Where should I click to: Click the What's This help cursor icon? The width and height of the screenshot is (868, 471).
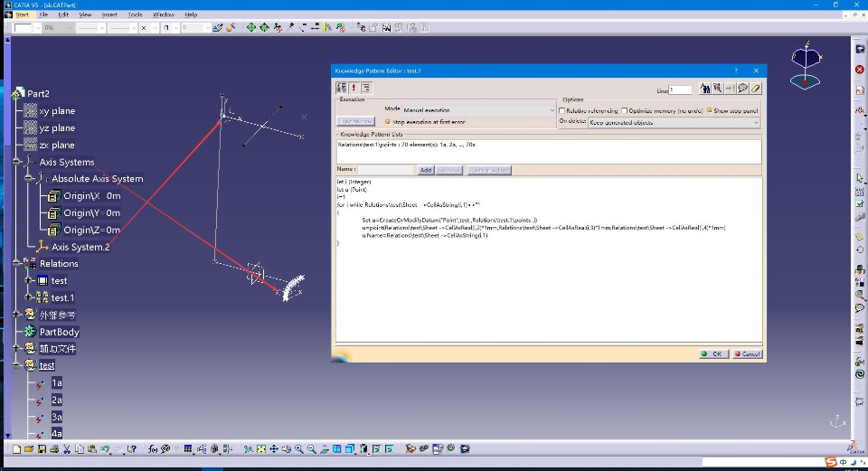pos(132,449)
